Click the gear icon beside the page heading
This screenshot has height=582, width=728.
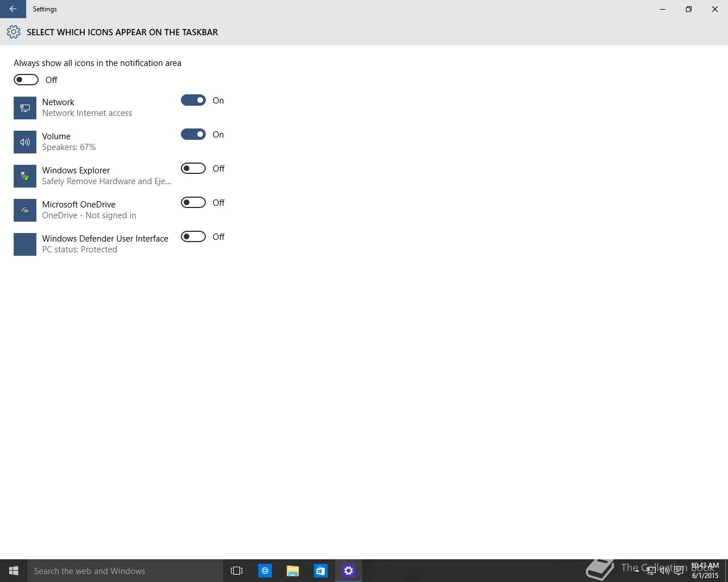coord(14,32)
